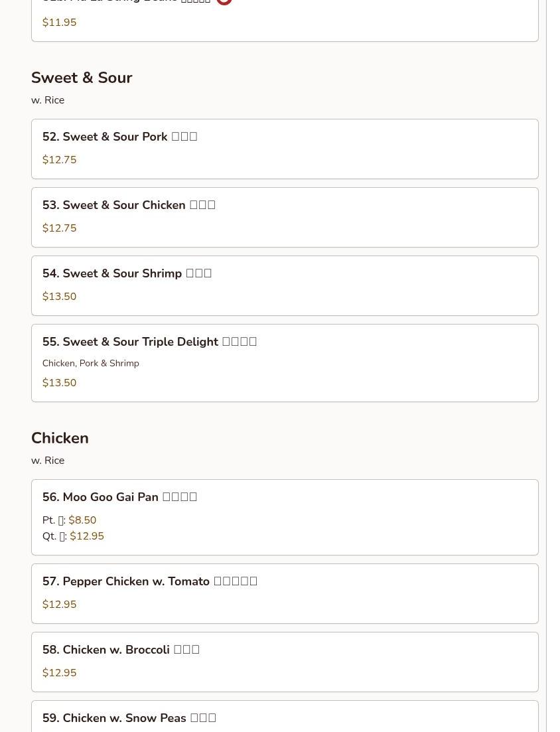This screenshot has height=732, width=560.
Task: Open the 52. Sweet & Sour Pork item
Action: click(x=119, y=137)
